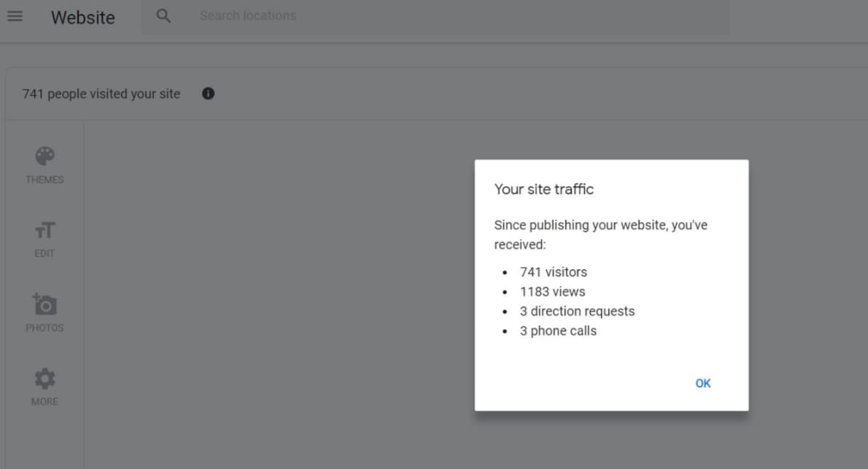Open the Themes panel via palette icon
Viewport: 868px width, 469px height.
[44, 155]
